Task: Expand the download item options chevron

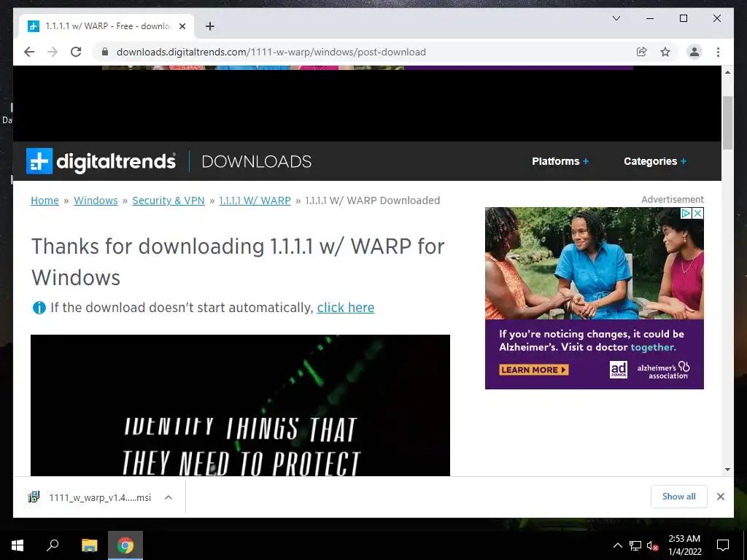Action: tap(169, 497)
